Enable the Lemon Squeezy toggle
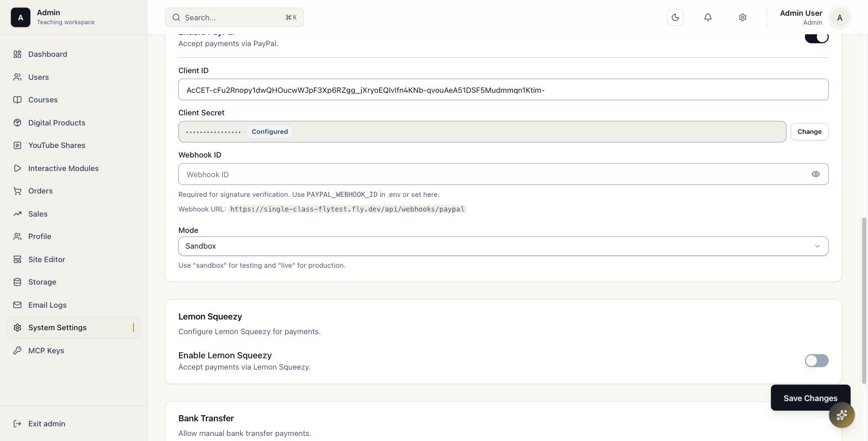 [x=816, y=361]
